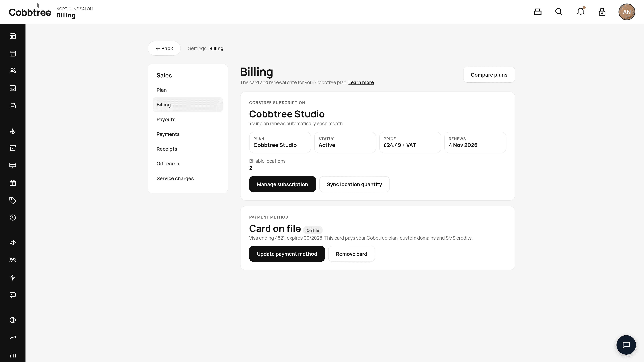Click the header point-of-sale register icon
644x362 pixels.
pyautogui.click(x=538, y=12)
